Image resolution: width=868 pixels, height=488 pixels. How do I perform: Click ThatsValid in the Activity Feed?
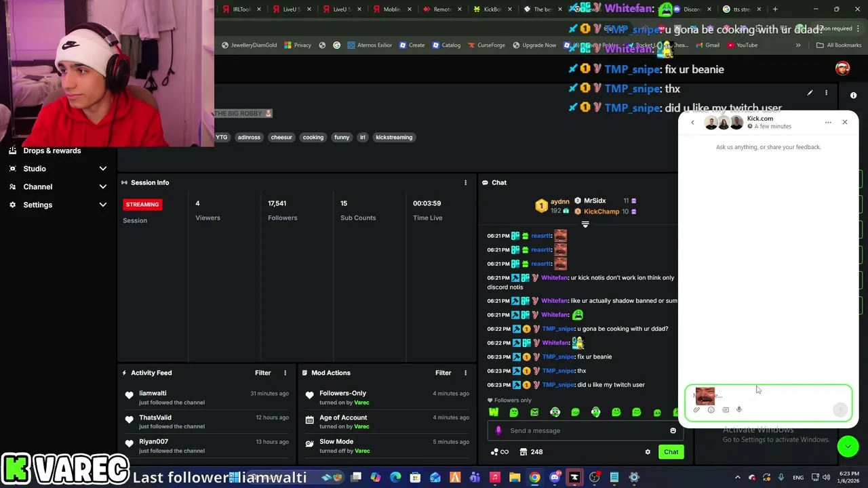(155, 418)
